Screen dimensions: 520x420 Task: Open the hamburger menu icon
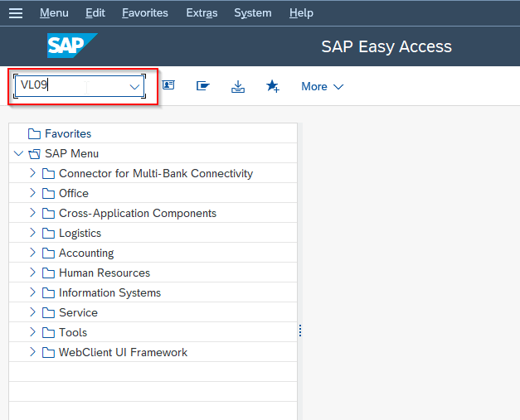click(16, 13)
